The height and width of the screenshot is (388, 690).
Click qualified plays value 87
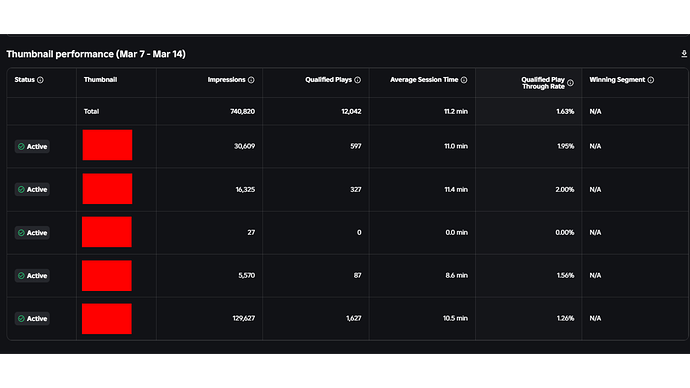tap(357, 275)
